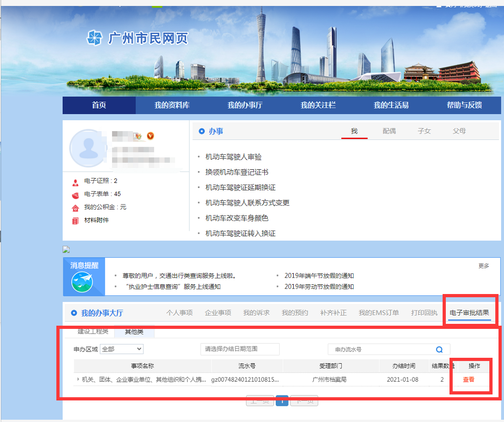Click the orange V verification badge

[150, 136]
